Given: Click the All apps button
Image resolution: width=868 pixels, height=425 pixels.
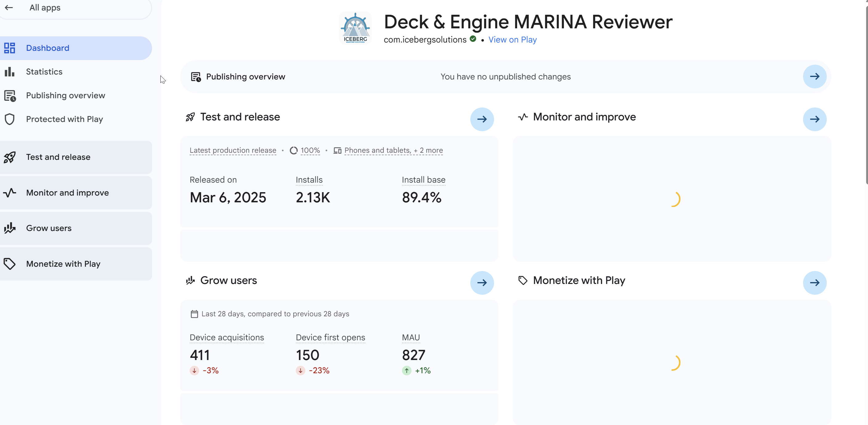Looking at the screenshot, I should [76, 7].
